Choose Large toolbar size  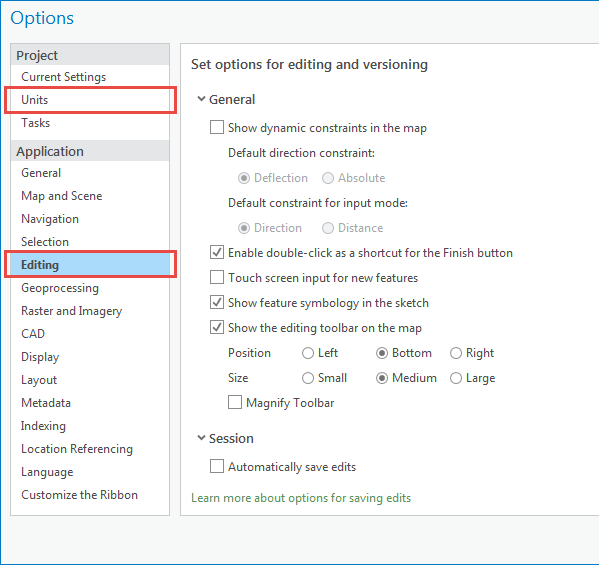pos(456,378)
